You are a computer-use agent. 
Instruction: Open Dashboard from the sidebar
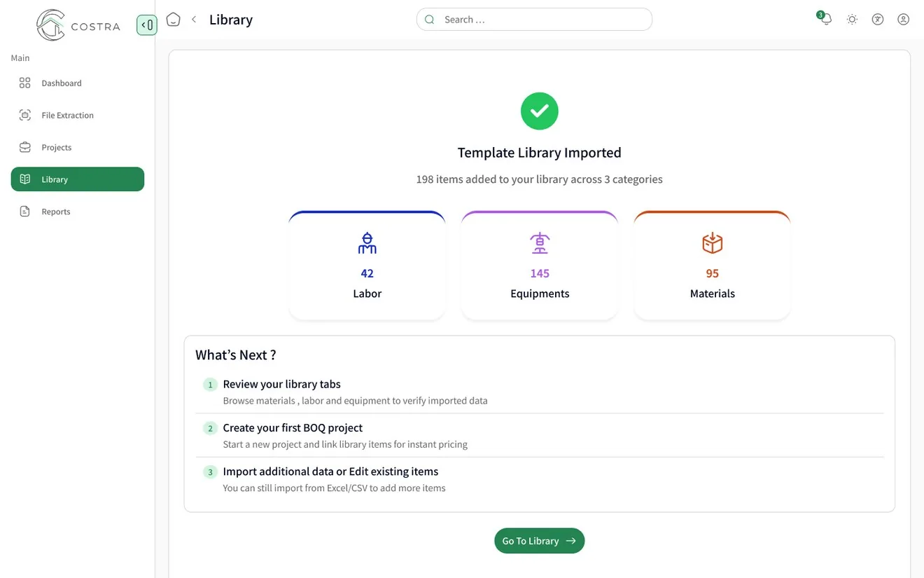[78, 83]
